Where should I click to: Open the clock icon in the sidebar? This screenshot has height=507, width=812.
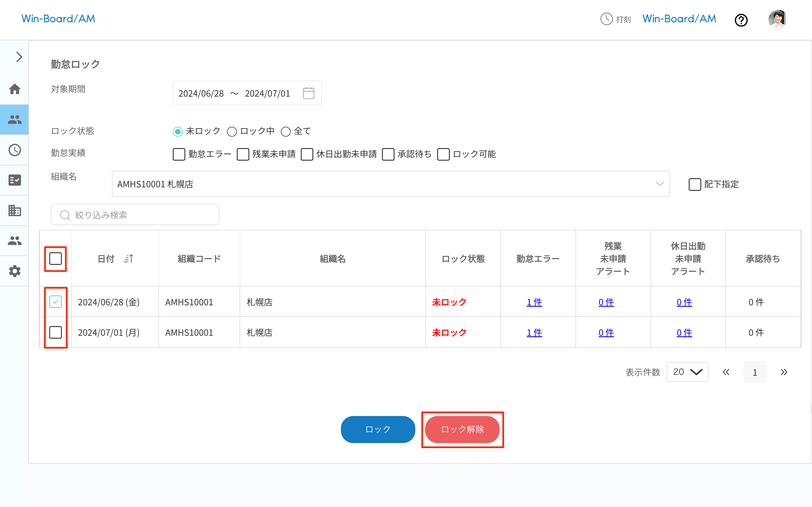(x=14, y=150)
